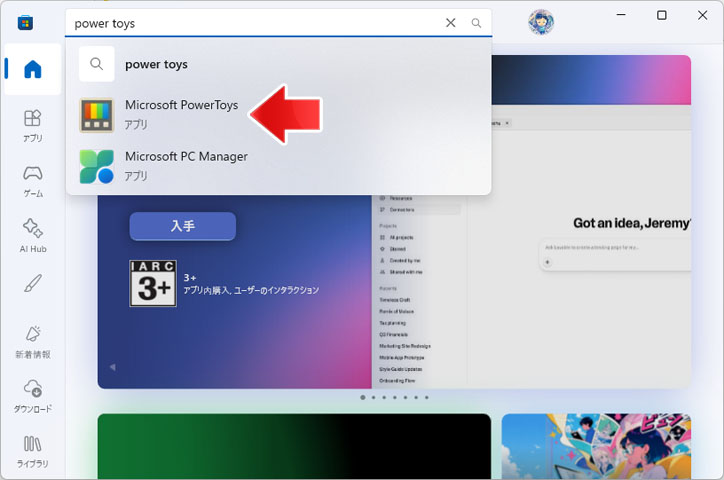The height and width of the screenshot is (480, 724).
Task: Open the 新着情報 (What's new) section
Action: click(33, 342)
